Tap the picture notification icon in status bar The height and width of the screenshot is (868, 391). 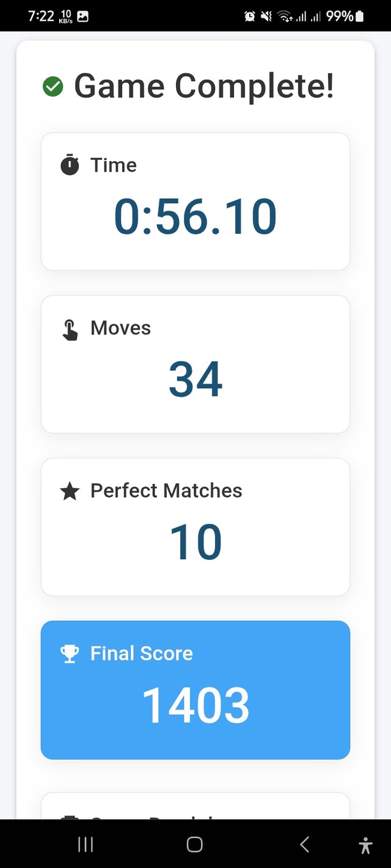point(82,16)
